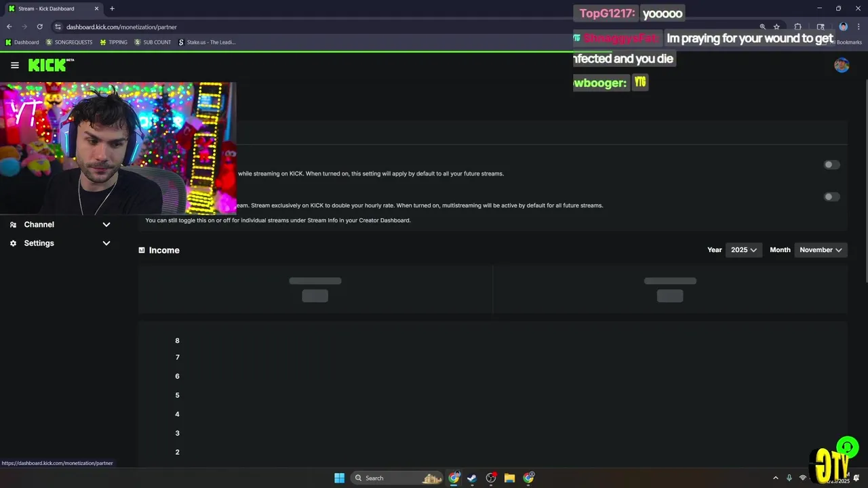Expand the Channel section chevron
Image resolution: width=868 pixels, height=488 pixels.
pos(106,224)
